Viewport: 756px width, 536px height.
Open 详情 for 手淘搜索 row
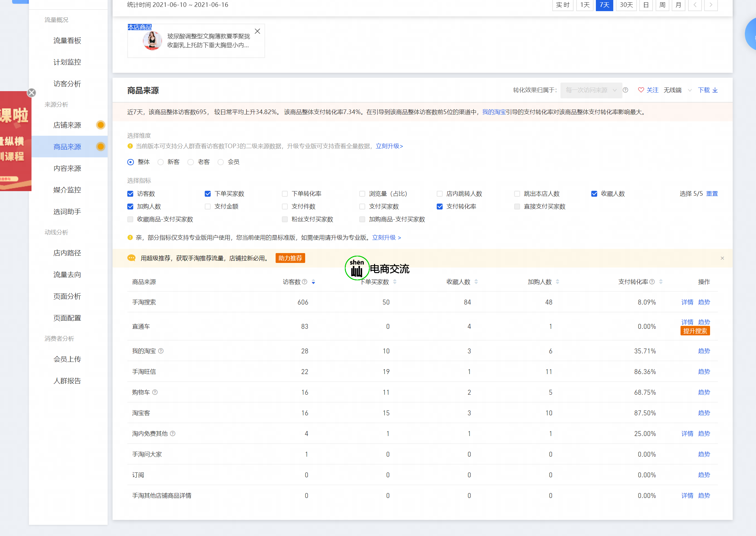[x=687, y=302]
